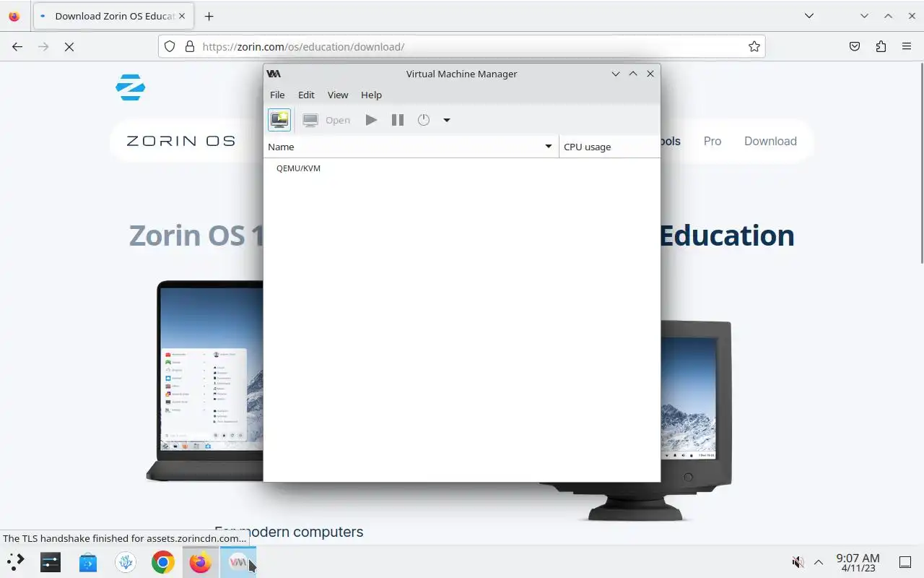
Task: Switch to Virtual Machine Manager taskbar entry
Action: 238,561
